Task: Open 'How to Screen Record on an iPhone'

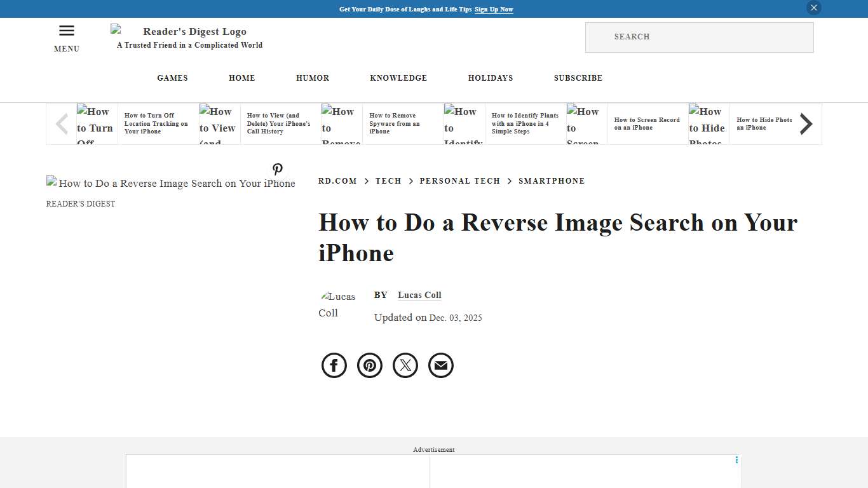Action: tap(646, 123)
